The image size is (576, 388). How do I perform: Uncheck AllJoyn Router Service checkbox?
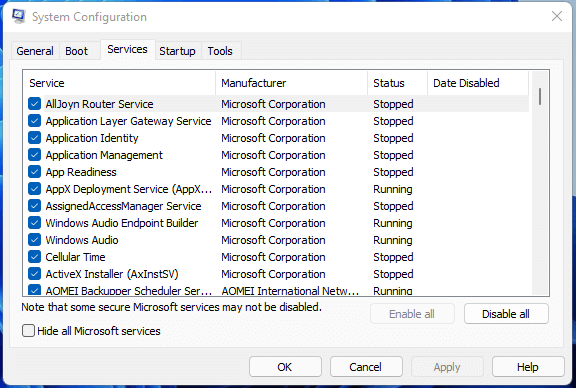(35, 104)
